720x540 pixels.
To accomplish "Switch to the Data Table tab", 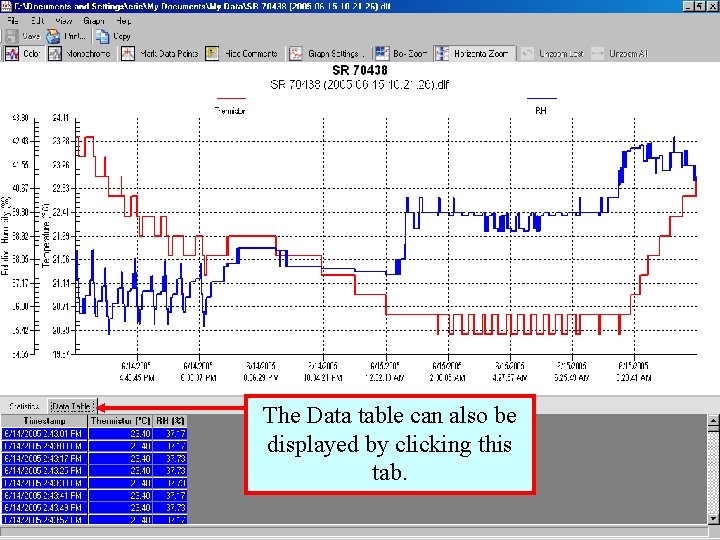I will click(72, 406).
